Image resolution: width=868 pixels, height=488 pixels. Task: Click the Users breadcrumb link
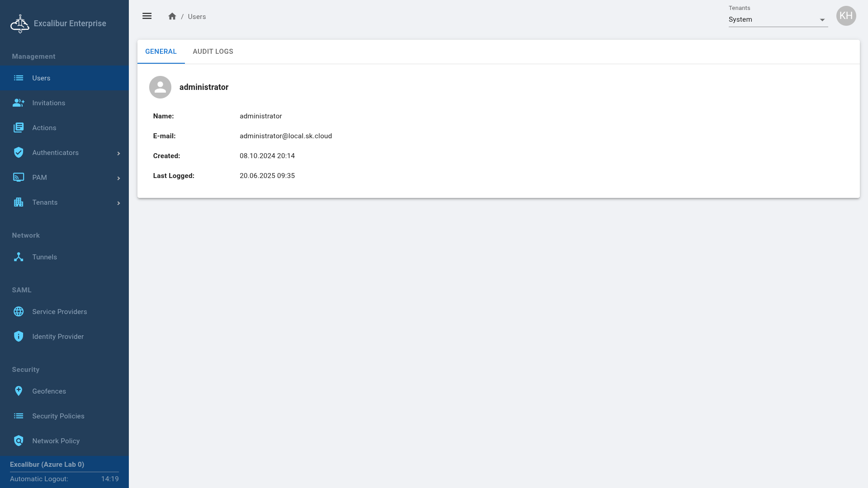tap(197, 17)
